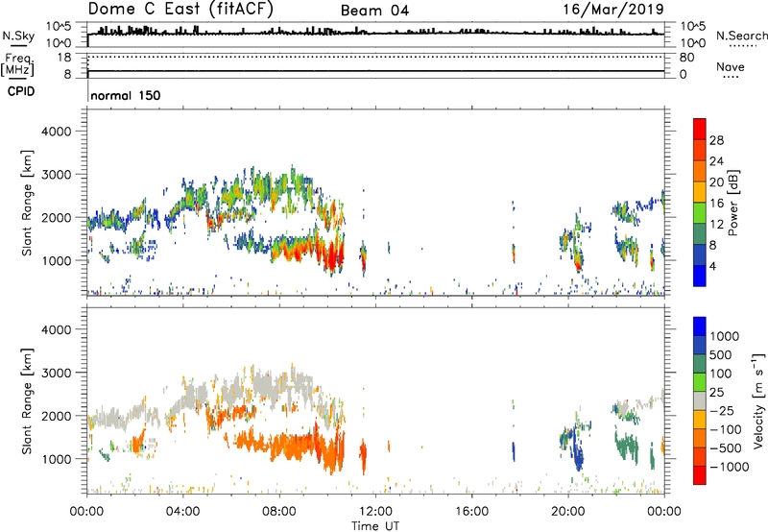768x532 pixels.
Task: Click the Power [dB] colorbar title
Action: point(732,203)
